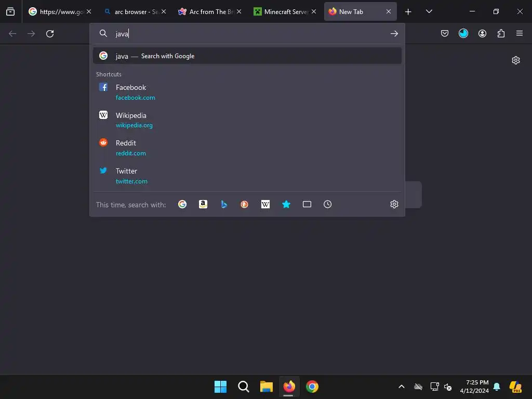Show hidden system tray icons

(x=402, y=387)
